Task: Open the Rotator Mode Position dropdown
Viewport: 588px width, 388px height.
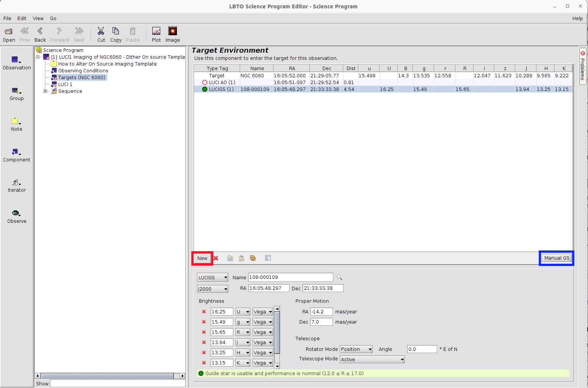Action: pos(356,349)
